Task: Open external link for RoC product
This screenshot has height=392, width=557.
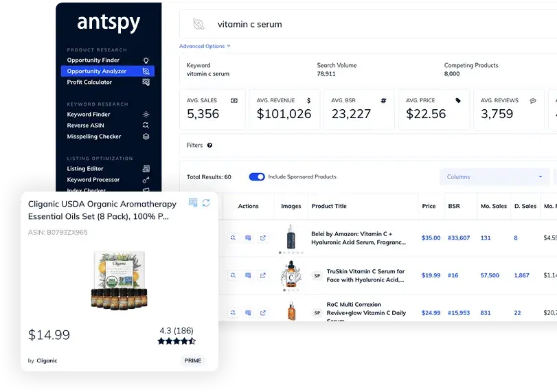Action: (263, 313)
